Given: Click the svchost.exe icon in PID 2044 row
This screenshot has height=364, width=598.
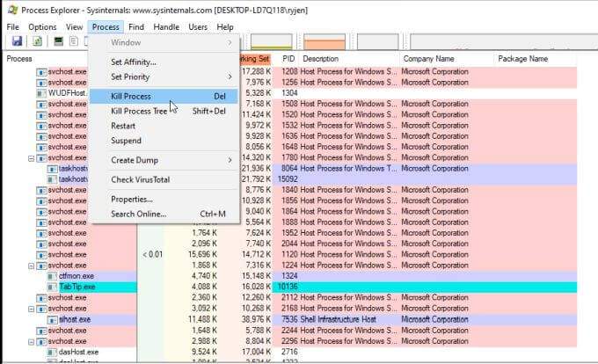Looking at the screenshot, I should (x=41, y=244).
